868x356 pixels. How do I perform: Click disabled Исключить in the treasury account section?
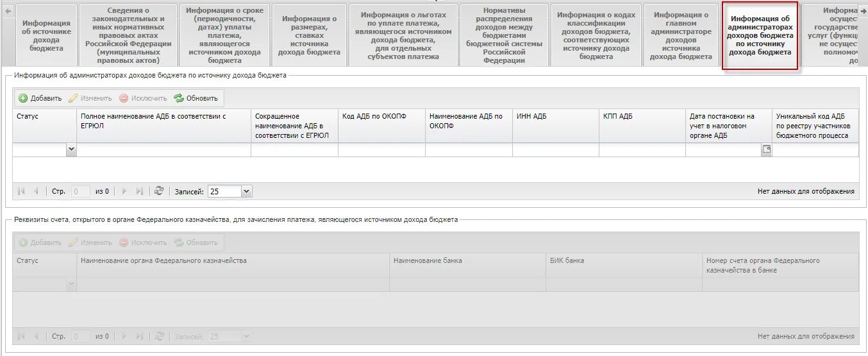(143, 242)
